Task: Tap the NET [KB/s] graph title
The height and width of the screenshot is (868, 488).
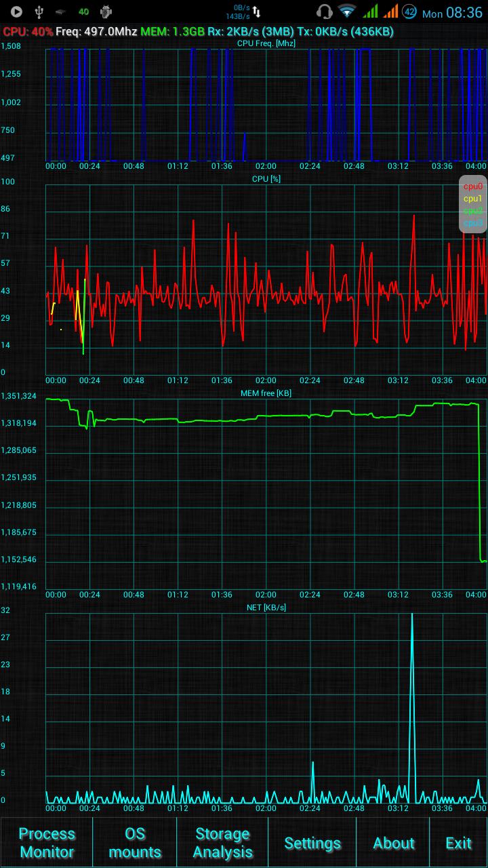Action: [x=266, y=608]
